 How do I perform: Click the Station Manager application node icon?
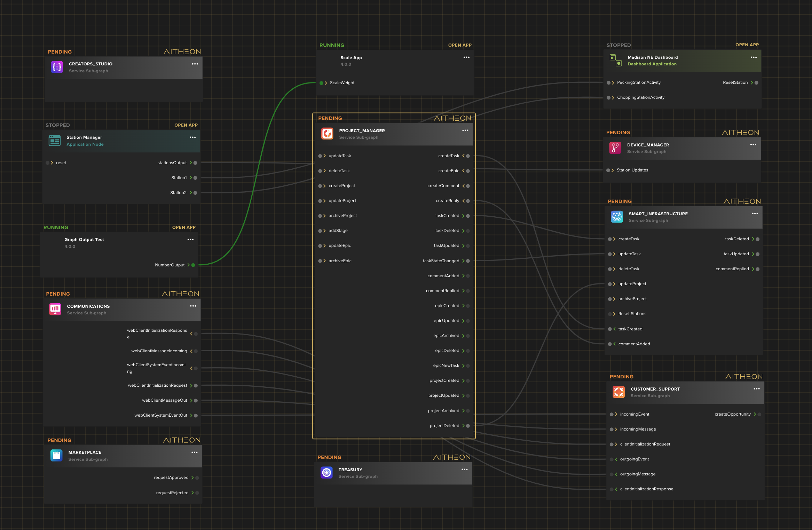55,140
